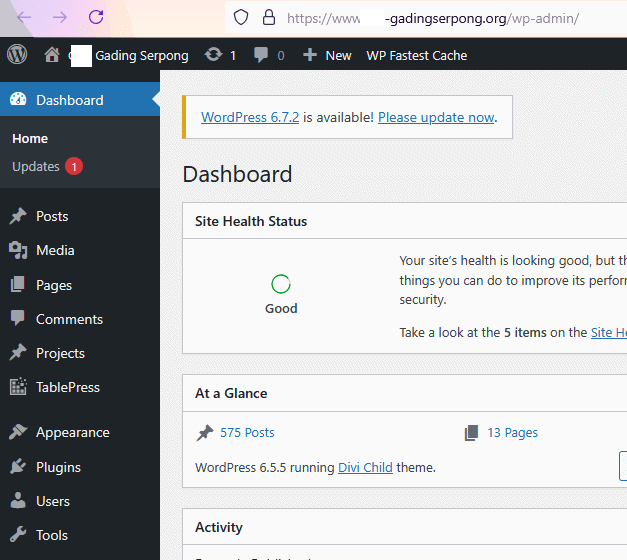Click the Dashboard gauge icon in the sidebar
This screenshot has height=560, width=627.
tap(18, 99)
